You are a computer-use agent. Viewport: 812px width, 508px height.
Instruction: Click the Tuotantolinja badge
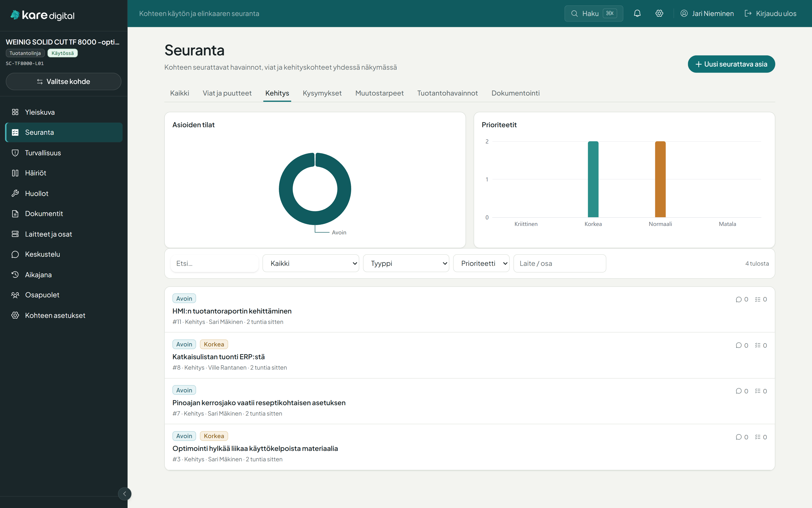tap(25, 53)
